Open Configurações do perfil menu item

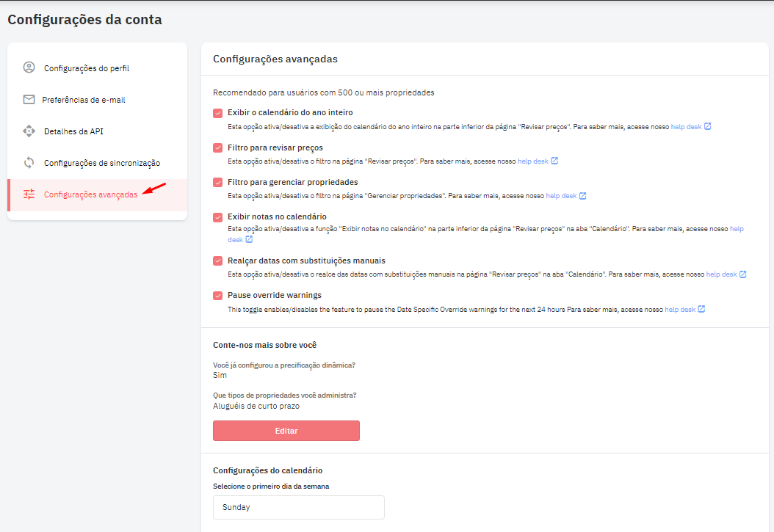pyautogui.click(x=87, y=68)
